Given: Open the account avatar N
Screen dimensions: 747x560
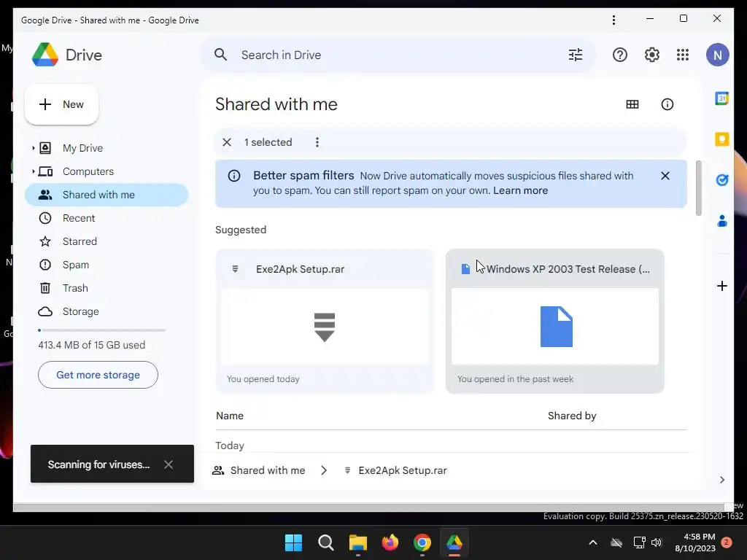Looking at the screenshot, I should [718, 55].
